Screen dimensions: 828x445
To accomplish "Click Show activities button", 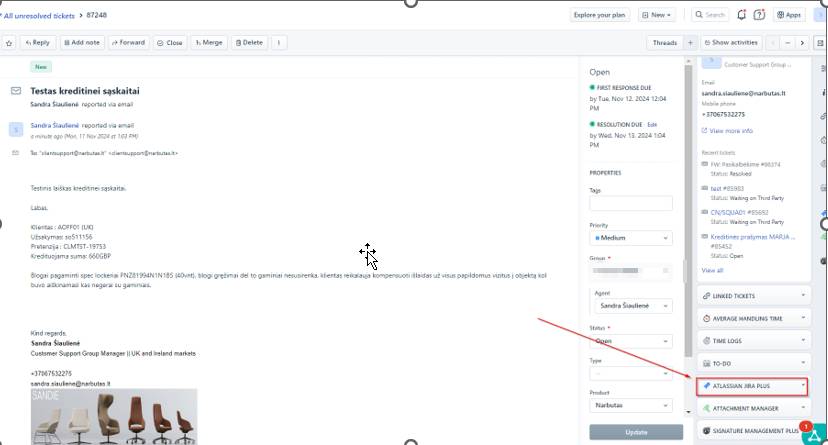I will point(731,43).
